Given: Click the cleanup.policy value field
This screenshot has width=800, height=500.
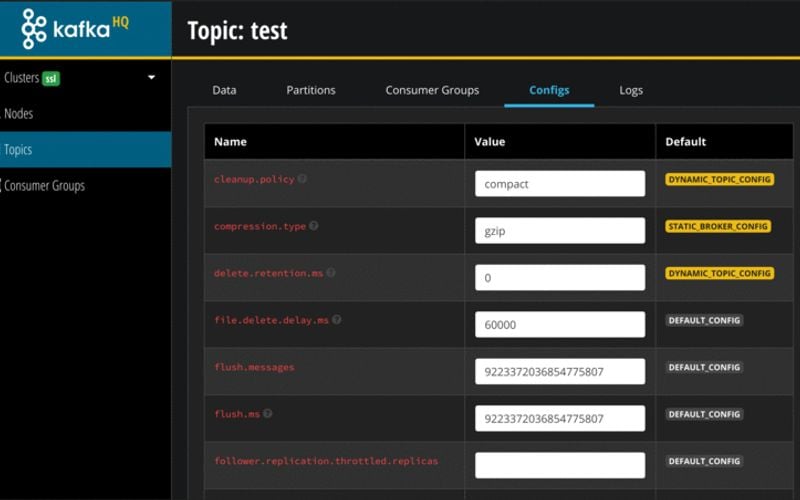Looking at the screenshot, I should tap(560, 184).
